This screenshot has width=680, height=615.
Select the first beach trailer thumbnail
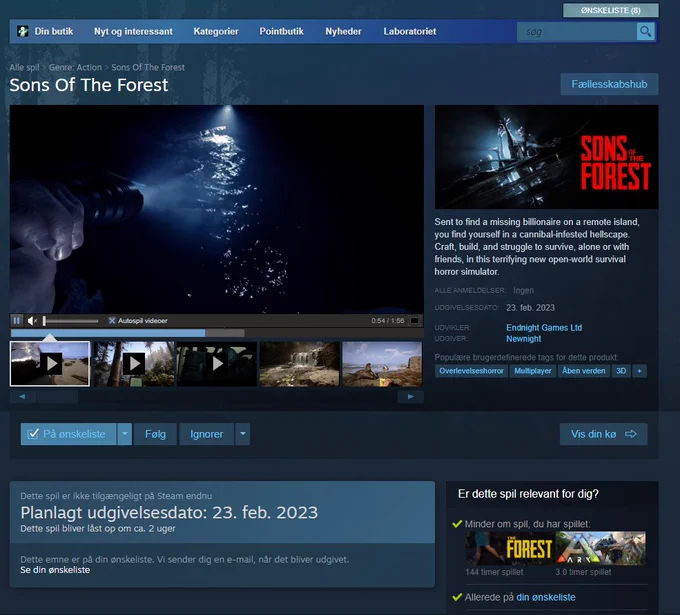click(50, 363)
